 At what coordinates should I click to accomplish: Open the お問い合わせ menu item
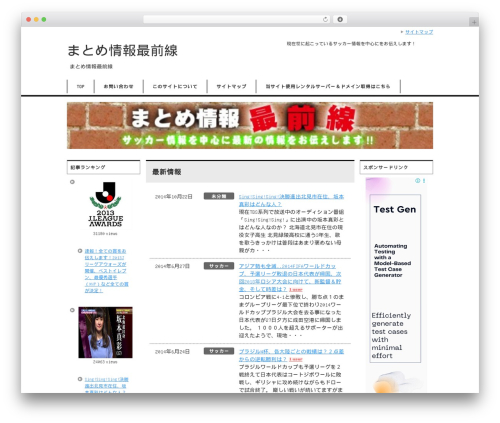[118, 86]
